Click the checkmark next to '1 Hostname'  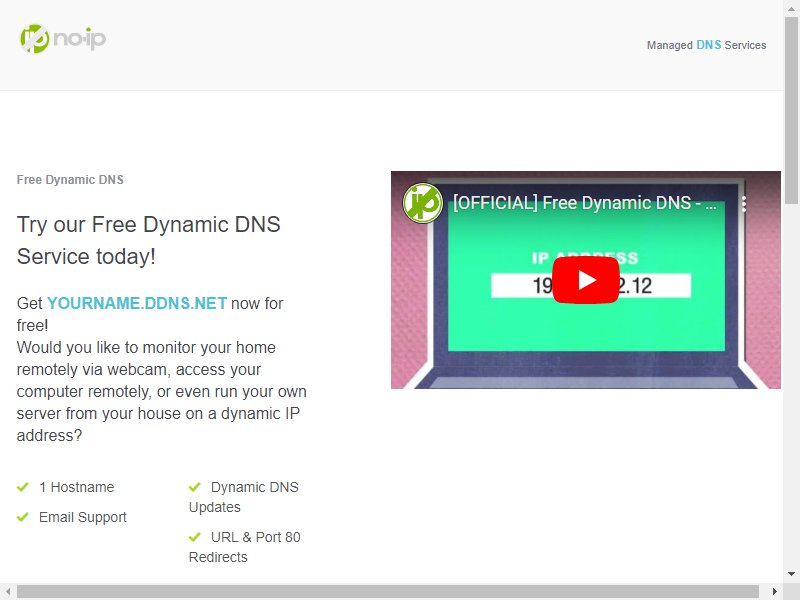point(23,487)
